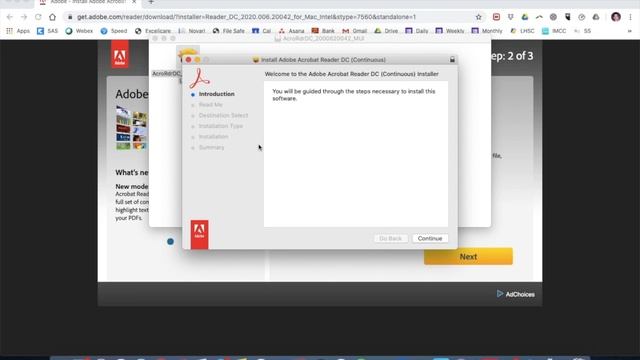The width and height of the screenshot is (640, 360).
Task: Click the Chrome home icon
Action: [52, 17]
